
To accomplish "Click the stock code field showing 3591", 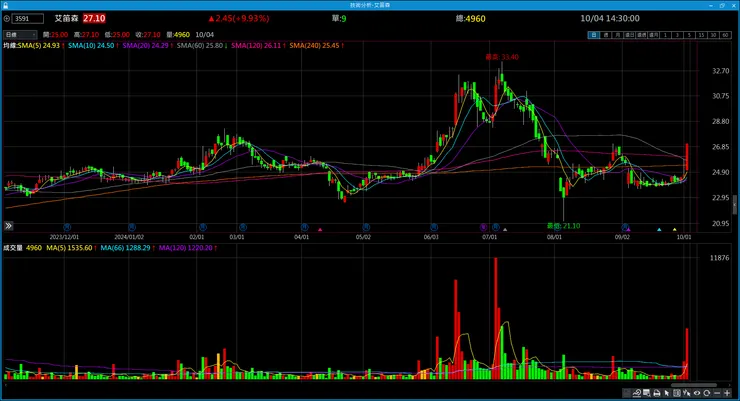I will click(x=27, y=18).
